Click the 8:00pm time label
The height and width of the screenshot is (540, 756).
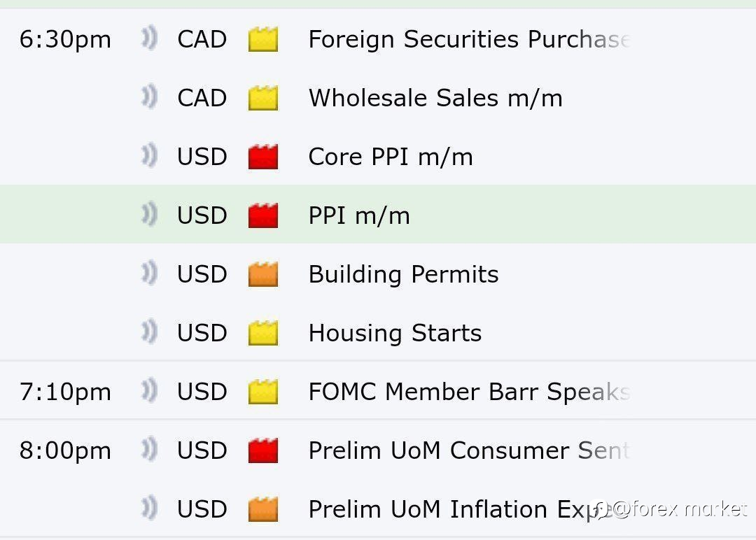(x=65, y=451)
